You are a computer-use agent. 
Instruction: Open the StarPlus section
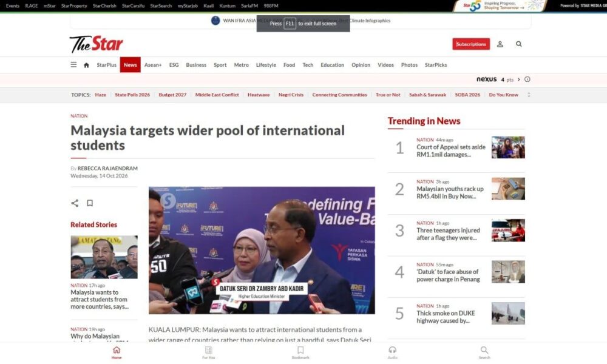click(106, 65)
